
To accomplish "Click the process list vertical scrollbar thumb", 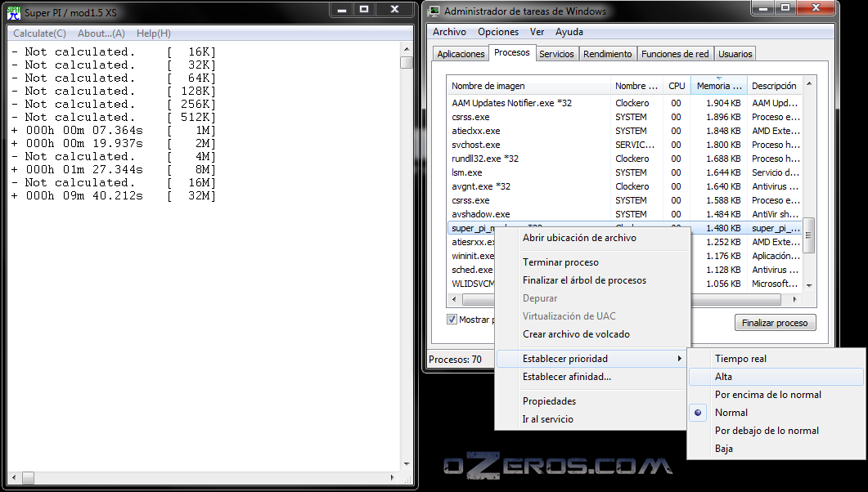I will 809,235.
